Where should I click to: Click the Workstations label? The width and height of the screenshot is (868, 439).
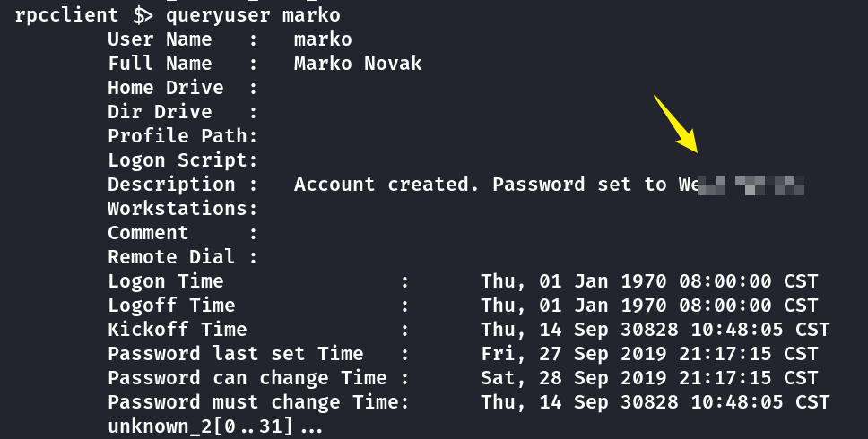click(x=178, y=209)
